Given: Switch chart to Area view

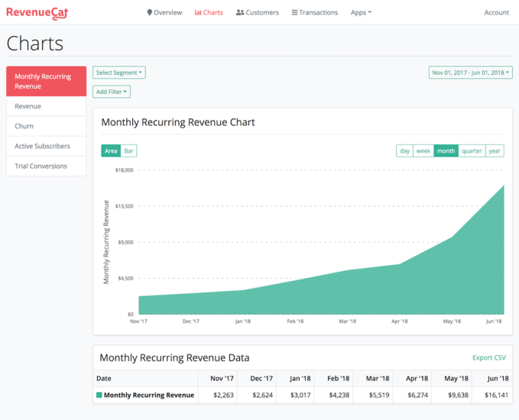Looking at the screenshot, I should 111,150.
